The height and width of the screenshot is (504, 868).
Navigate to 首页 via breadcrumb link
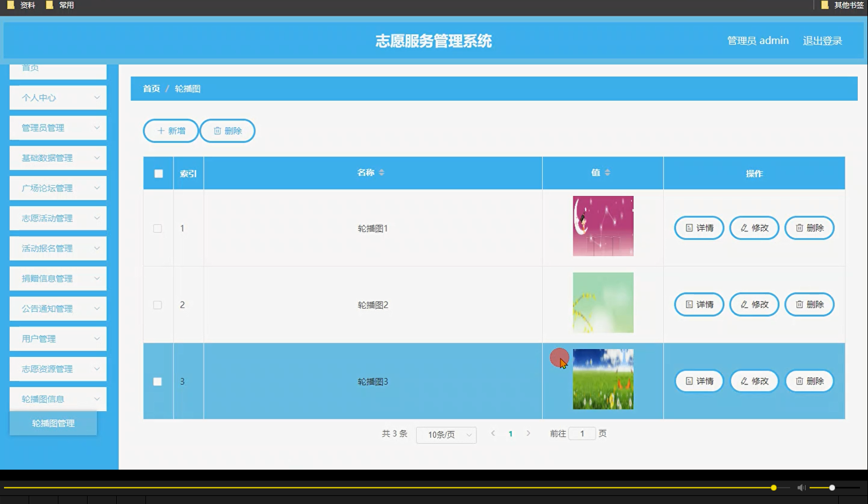[151, 89]
